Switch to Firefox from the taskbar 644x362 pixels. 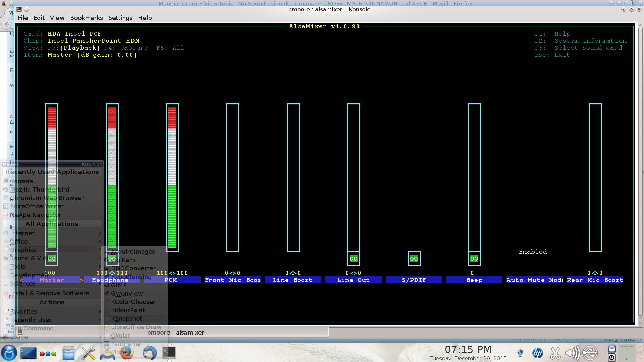coord(127,353)
